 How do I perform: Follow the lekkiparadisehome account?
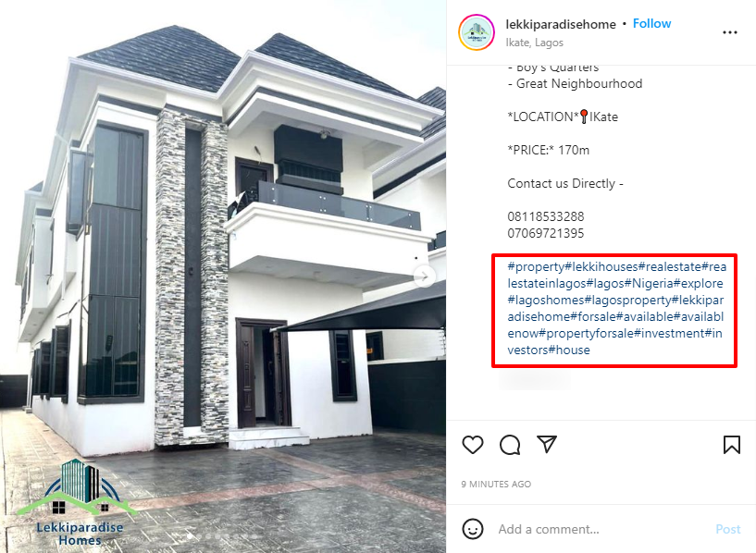[651, 24]
